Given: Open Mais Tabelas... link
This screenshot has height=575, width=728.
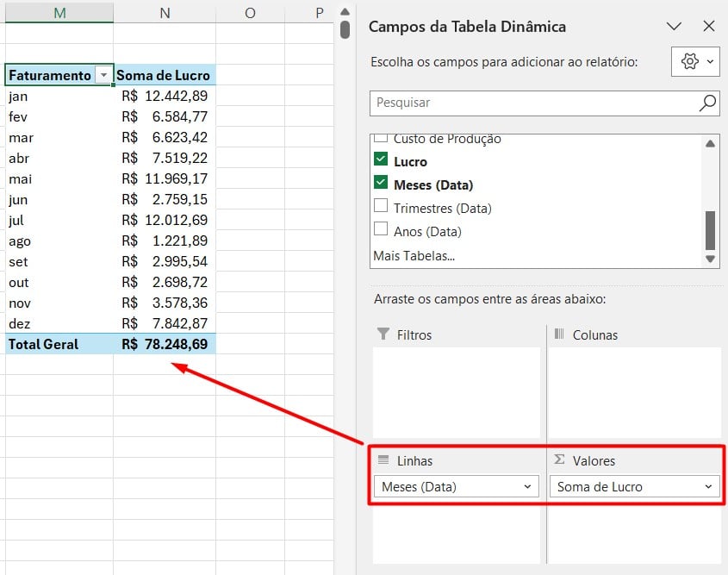Looking at the screenshot, I should point(414,255).
